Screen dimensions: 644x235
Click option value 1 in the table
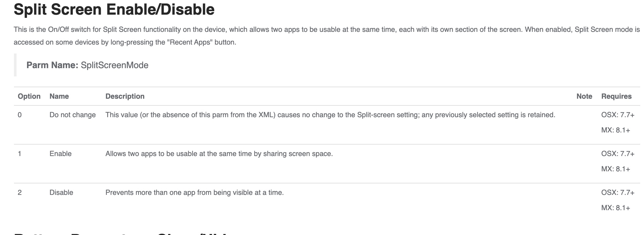point(20,154)
